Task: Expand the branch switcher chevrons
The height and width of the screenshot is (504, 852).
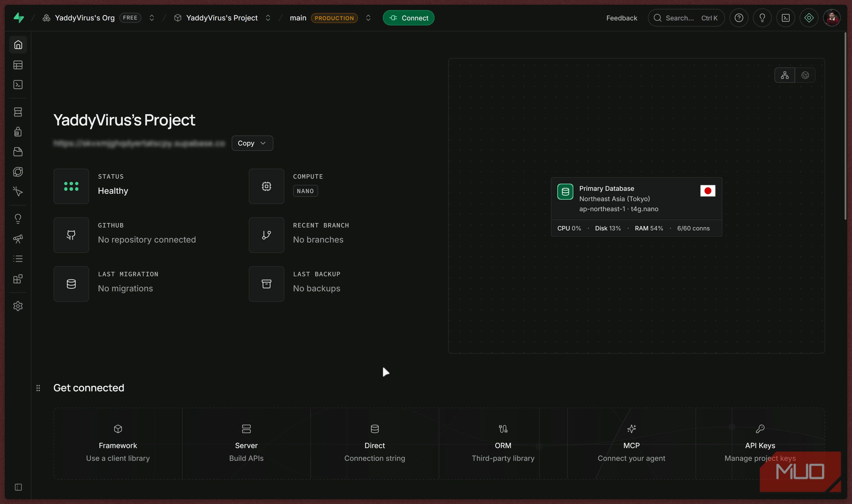Action: [x=368, y=18]
